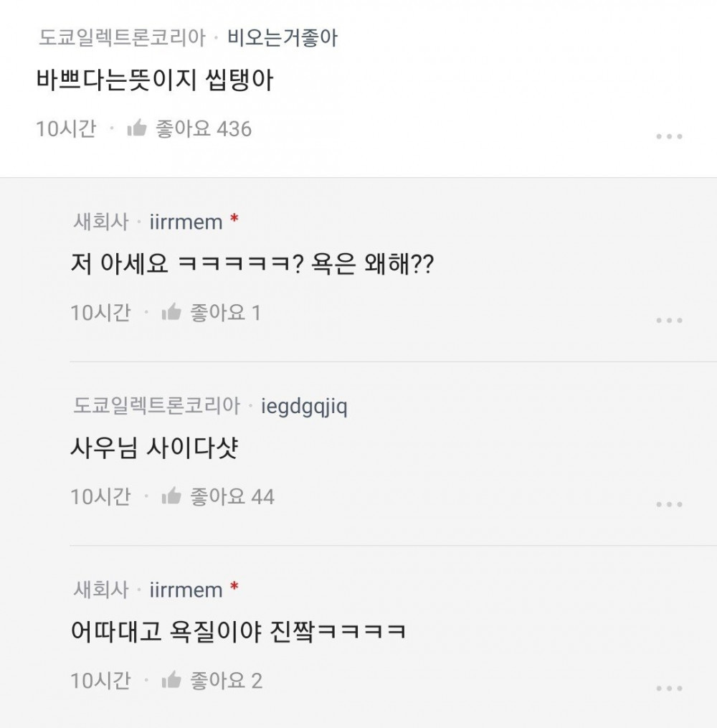Like the top comment with 436 likes

[x=136, y=129]
